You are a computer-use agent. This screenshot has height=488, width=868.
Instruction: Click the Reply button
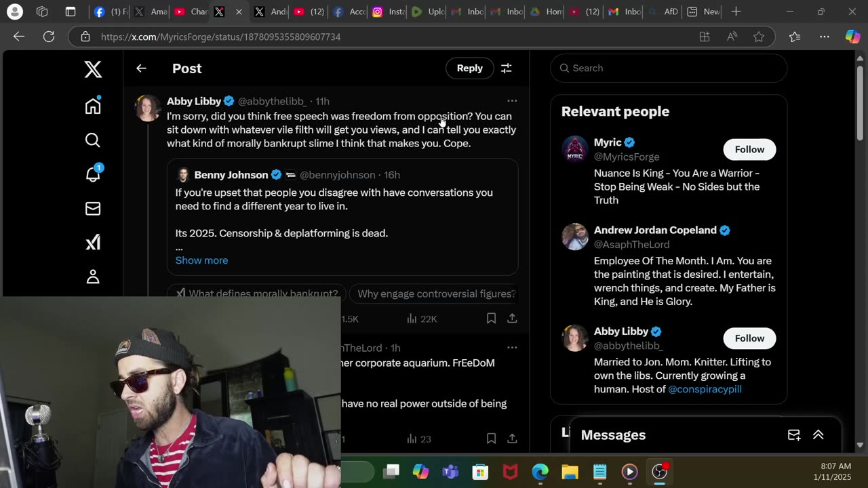tap(469, 68)
